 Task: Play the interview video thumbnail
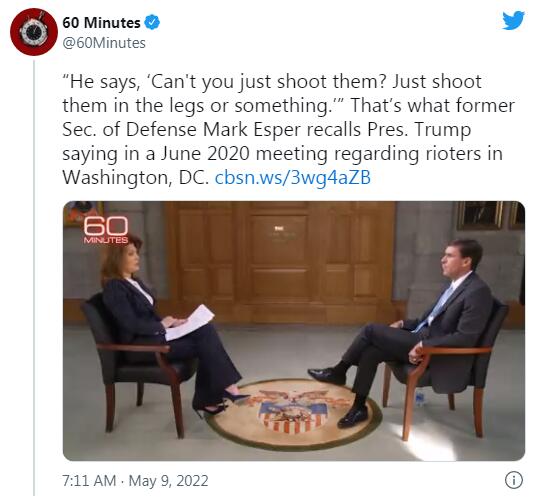[294, 331]
